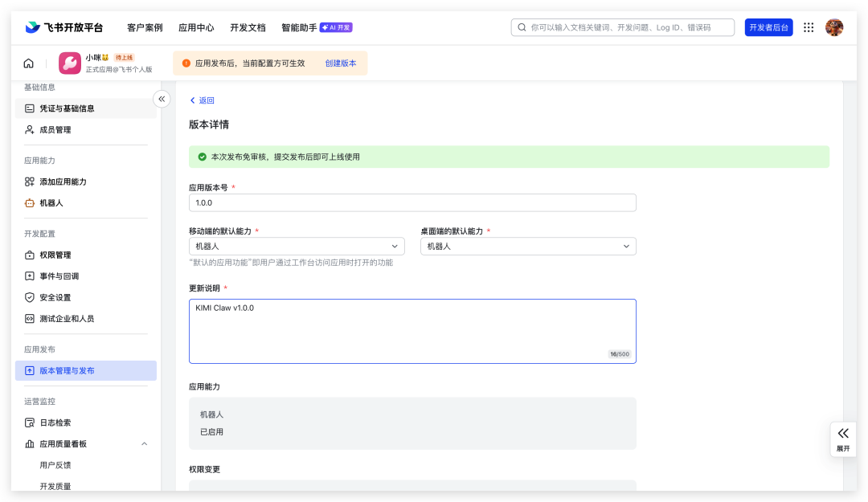Click the 小咪 app icon

coord(70,63)
